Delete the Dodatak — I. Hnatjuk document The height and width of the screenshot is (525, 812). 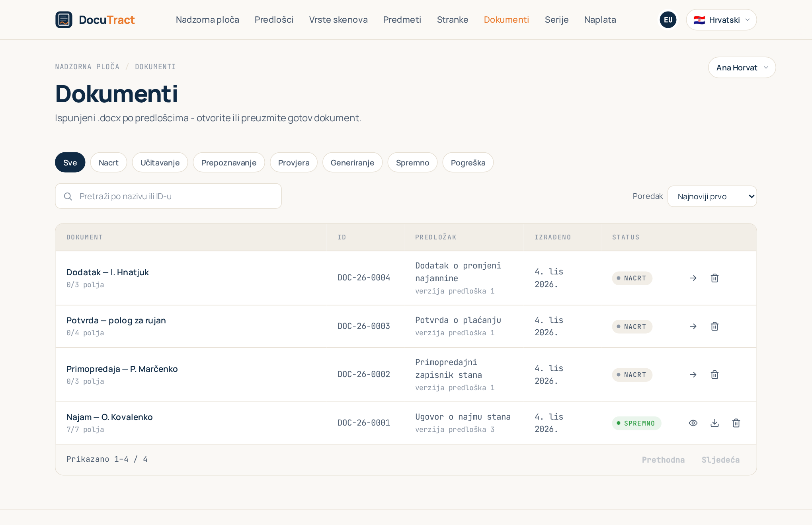(x=714, y=278)
